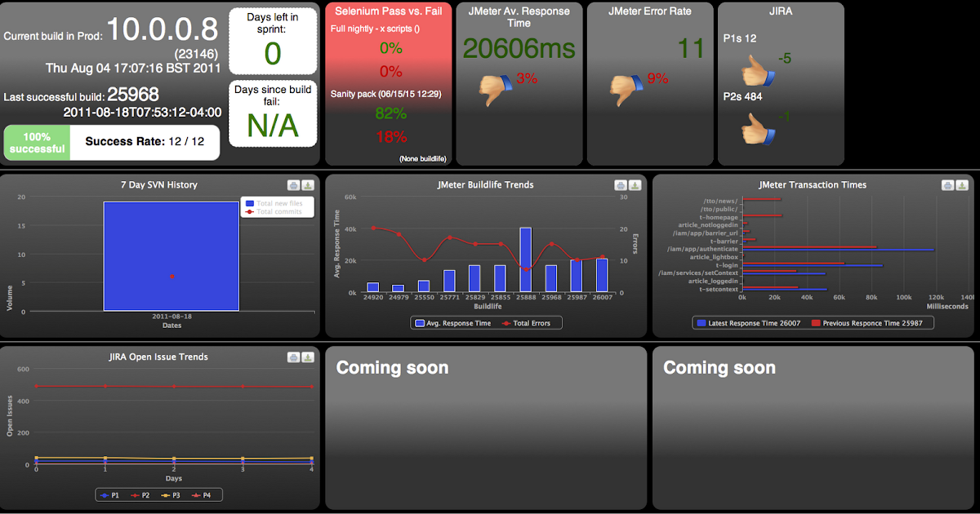Print the JIRA Open Issue Trends chart

click(x=293, y=357)
